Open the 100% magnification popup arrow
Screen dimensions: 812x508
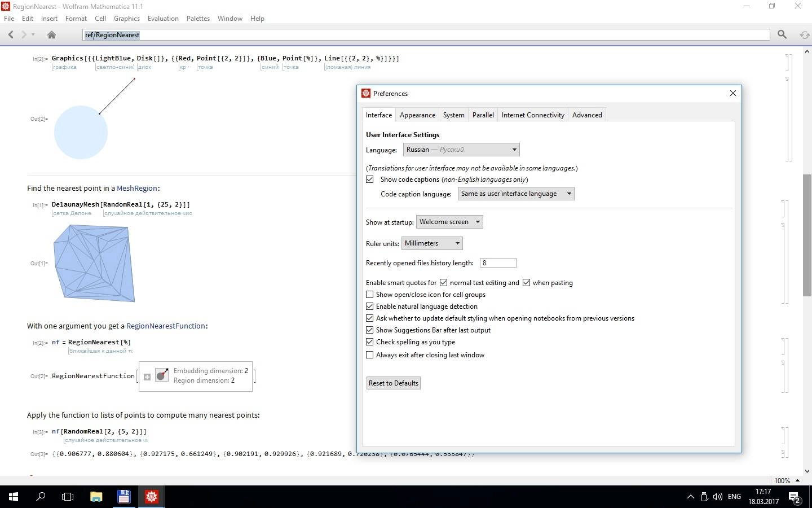pyautogui.click(x=797, y=480)
